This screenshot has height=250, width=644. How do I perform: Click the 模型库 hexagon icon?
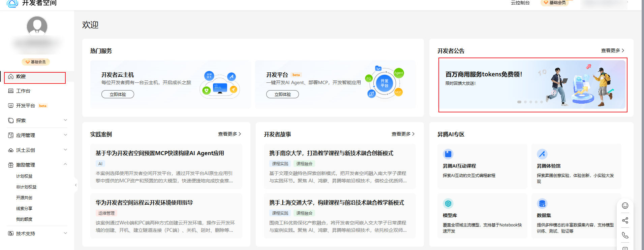tap(448, 204)
